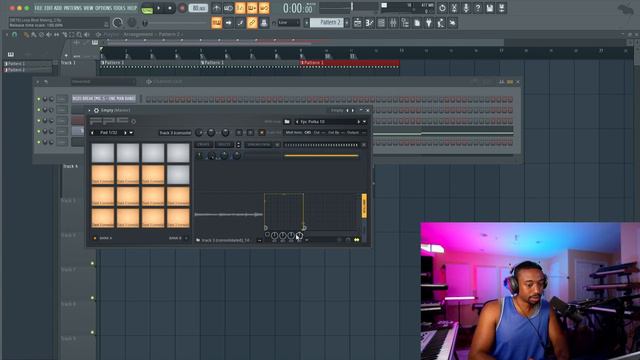The image size is (640, 360).
Task: Open the Tpc Polka 10 preset dropdown
Action: [364, 122]
